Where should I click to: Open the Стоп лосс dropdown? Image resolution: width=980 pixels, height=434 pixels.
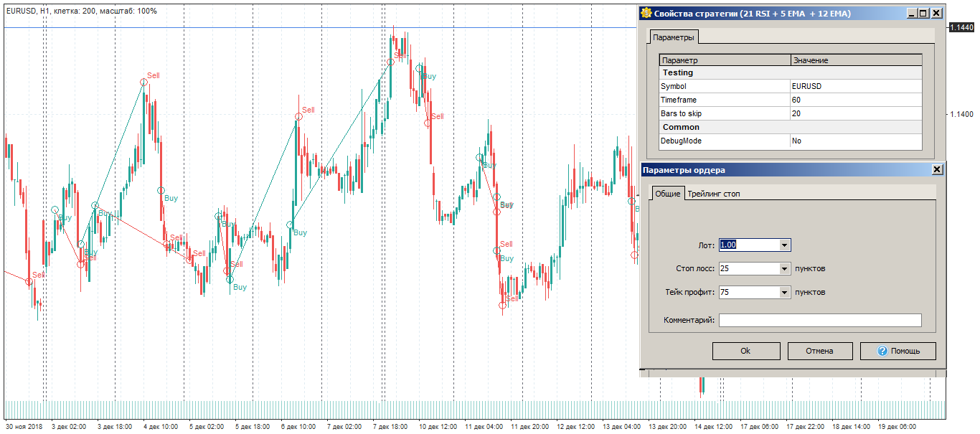783,268
